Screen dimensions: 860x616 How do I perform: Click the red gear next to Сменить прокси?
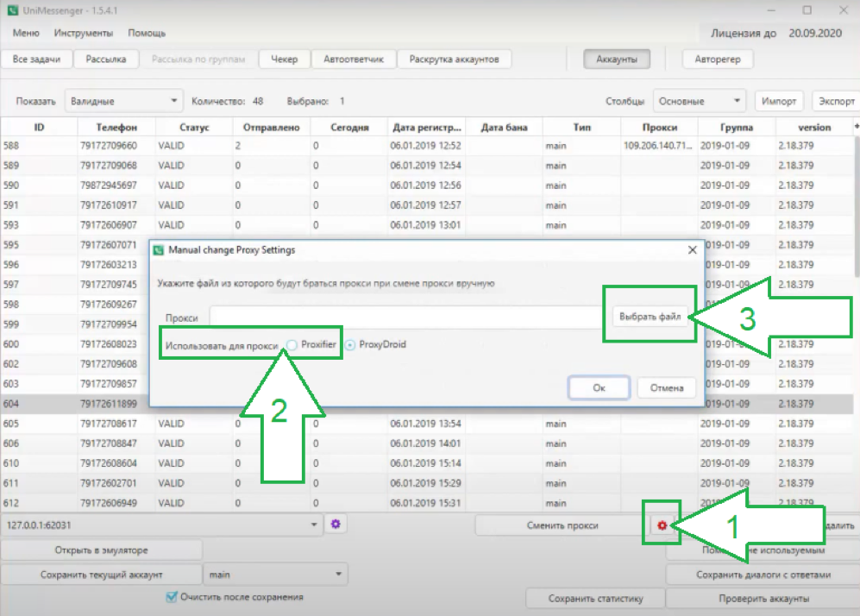(x=662, y=525)
